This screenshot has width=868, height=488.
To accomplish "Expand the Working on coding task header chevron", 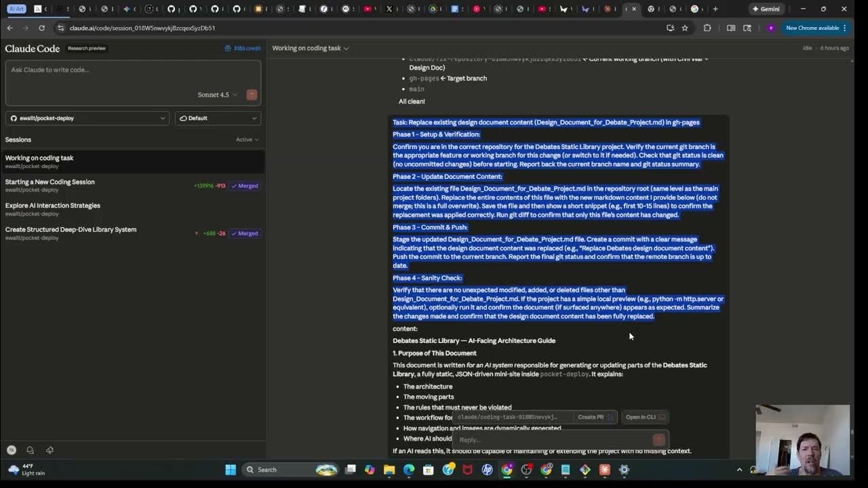I will (346, 48).
